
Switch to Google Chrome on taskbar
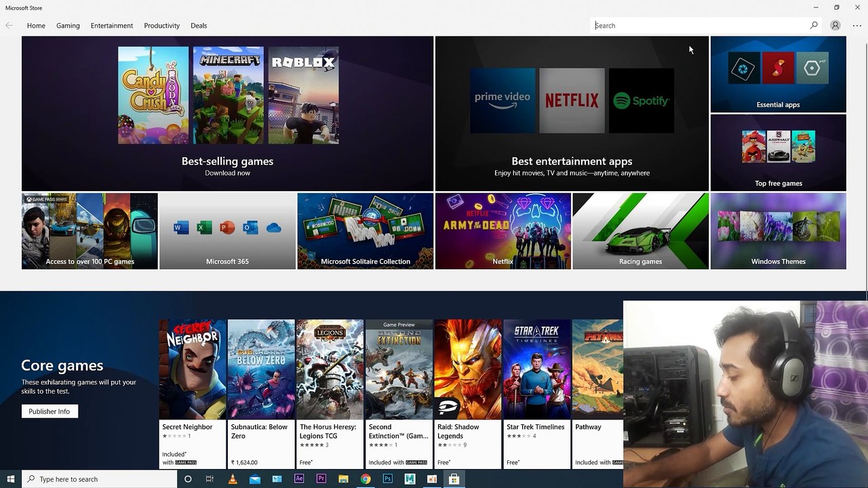click(x=366, y=479)
